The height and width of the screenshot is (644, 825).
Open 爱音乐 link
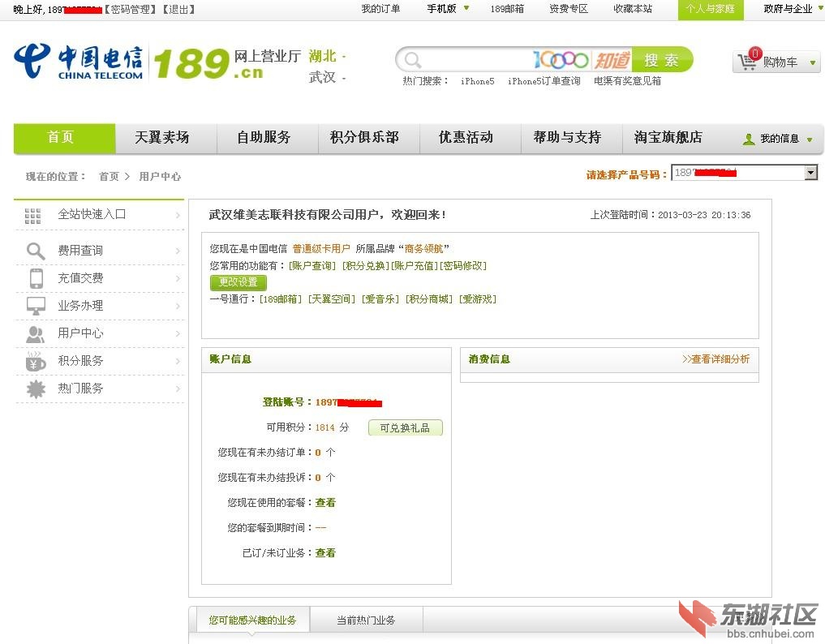[x=380, y=299]
